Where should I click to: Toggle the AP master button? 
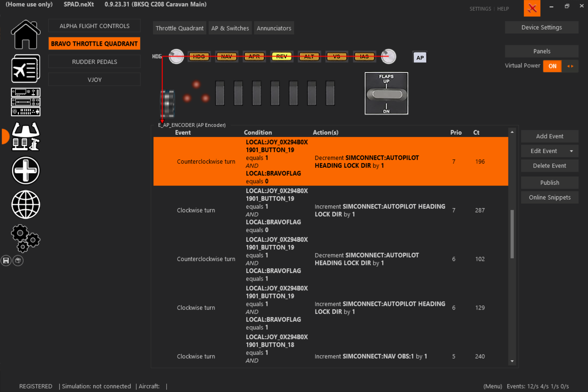click(420, 58)
